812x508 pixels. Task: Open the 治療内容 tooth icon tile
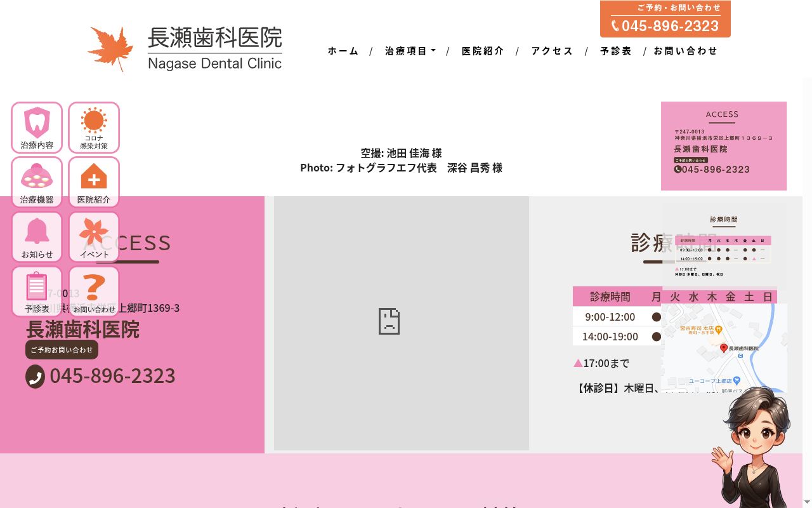(x=37, y=128)
